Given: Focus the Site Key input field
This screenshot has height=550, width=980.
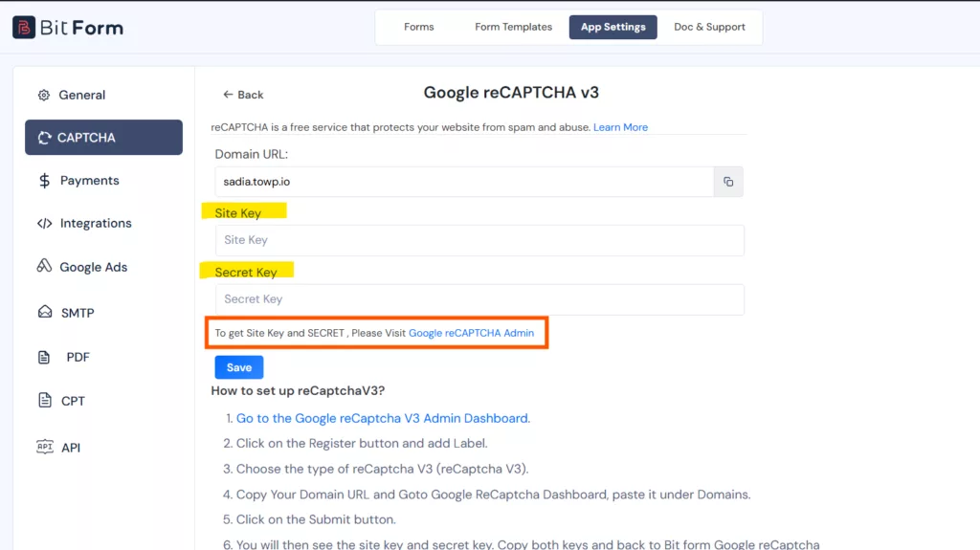Looking at the screenshot, I should (x=479, y=240).
